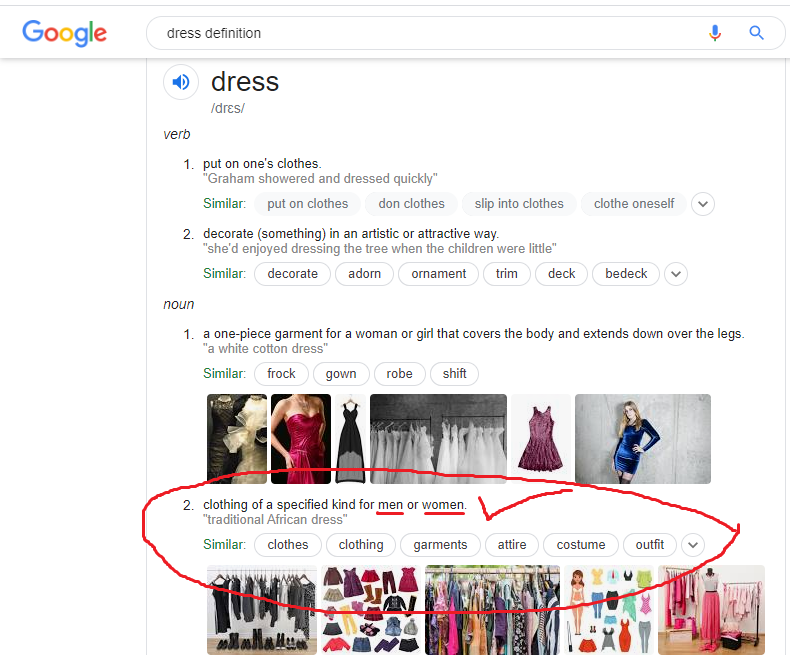The width and height of the screenshot is (790, 655).
Task: Start voice search with microphone icon
Action: (714, 33)
